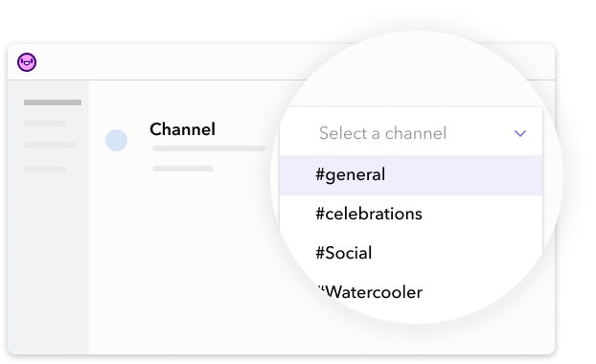This screenshot has height=364, width=596.
Task: Click the short gray line under Channel
Action: [183, 169]
